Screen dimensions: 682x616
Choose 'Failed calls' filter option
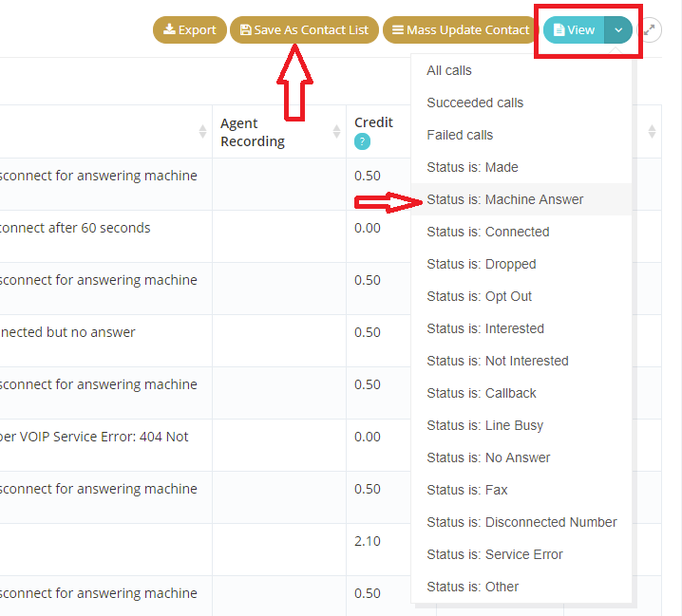460,135
